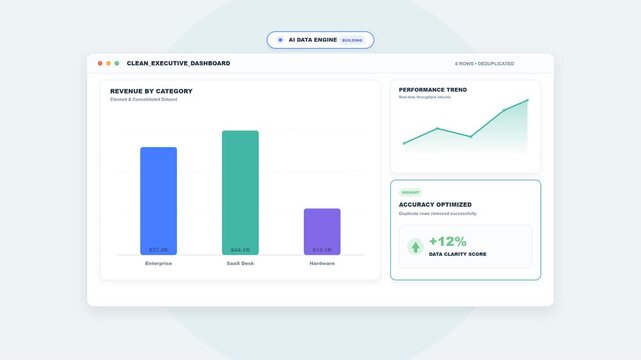This screenshot has height=360, width=641.
Task: Click the red window dot
Action: pyautogui.click(x=100, y=63)
